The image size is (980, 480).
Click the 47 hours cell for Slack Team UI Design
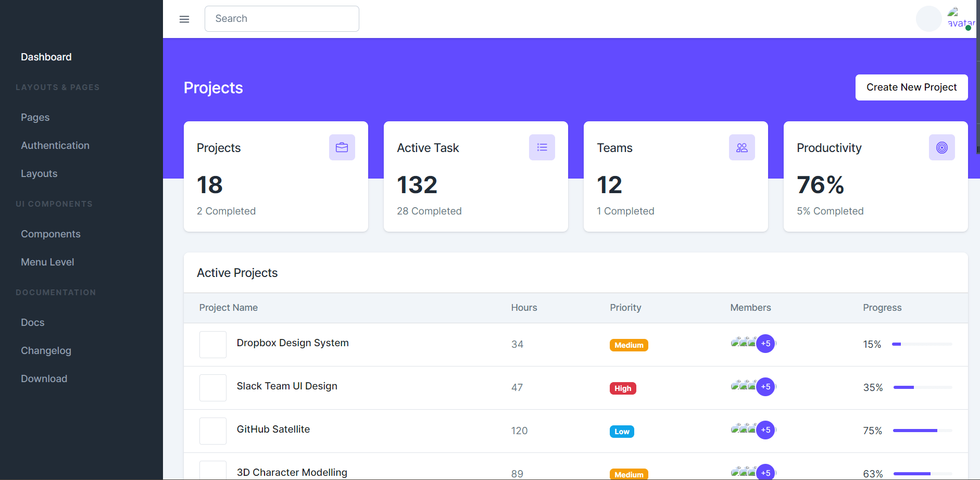517,387
